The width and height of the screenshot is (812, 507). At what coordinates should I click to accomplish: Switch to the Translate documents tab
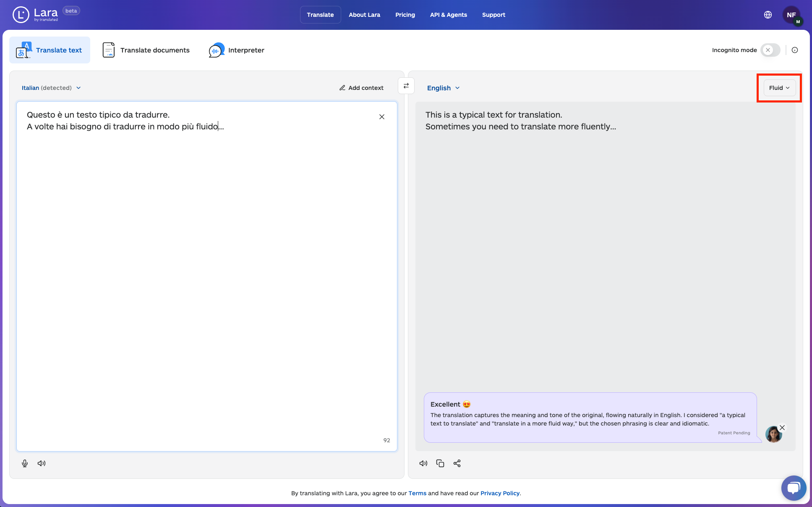pos(146,50)
